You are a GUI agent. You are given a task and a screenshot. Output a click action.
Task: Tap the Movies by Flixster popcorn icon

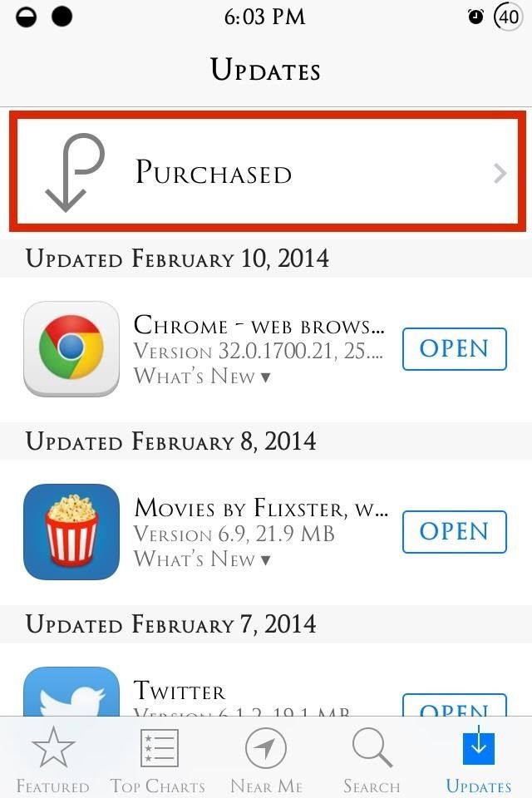coord(71,532)
